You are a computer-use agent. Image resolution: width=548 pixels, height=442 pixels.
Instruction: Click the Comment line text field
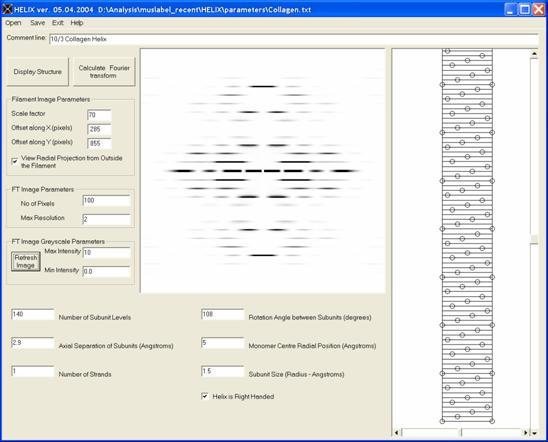[294, 39]
